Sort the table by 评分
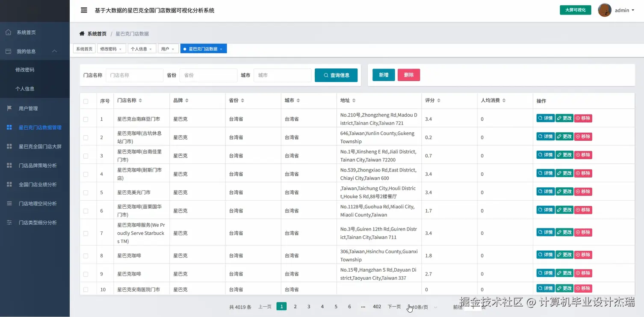The width and height of the screenshot is (644, 317). click(439, 101)
